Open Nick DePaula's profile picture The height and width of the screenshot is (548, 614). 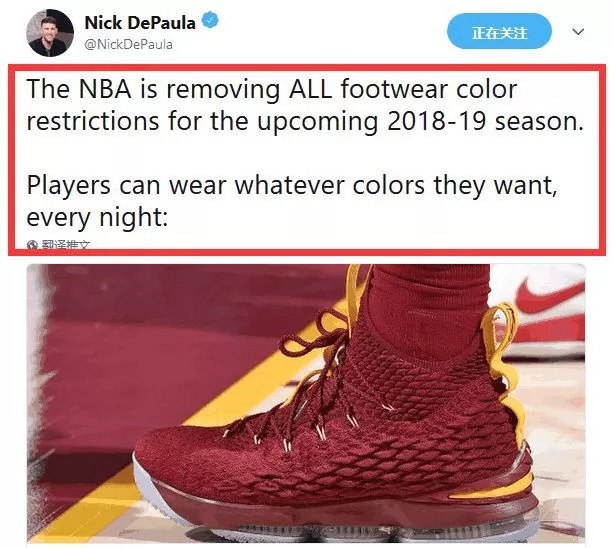[x=50, y=33]
